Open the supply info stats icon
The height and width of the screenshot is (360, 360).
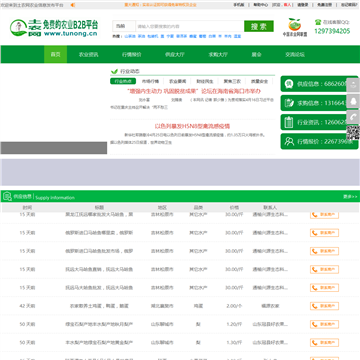(x=289, y=84)
